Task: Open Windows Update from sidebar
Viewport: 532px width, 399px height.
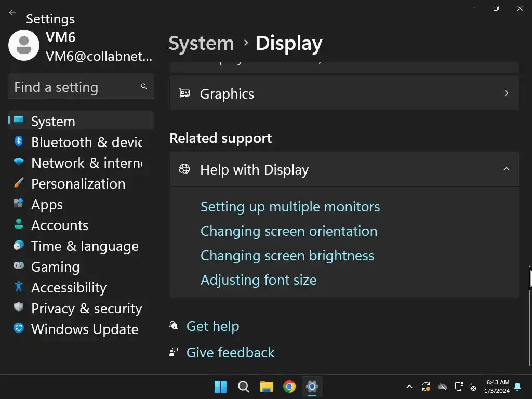Action: [84, 329]
